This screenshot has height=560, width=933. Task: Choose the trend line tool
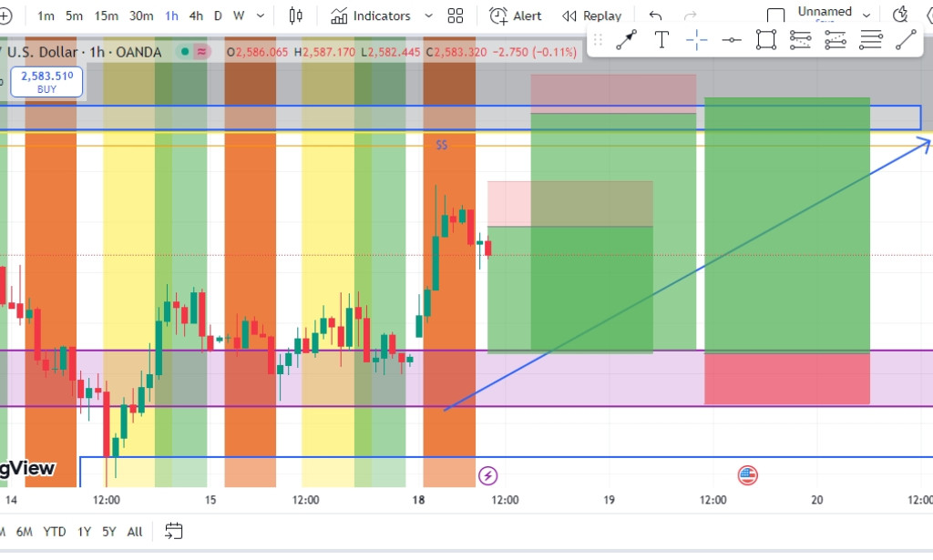pos(906,40)
